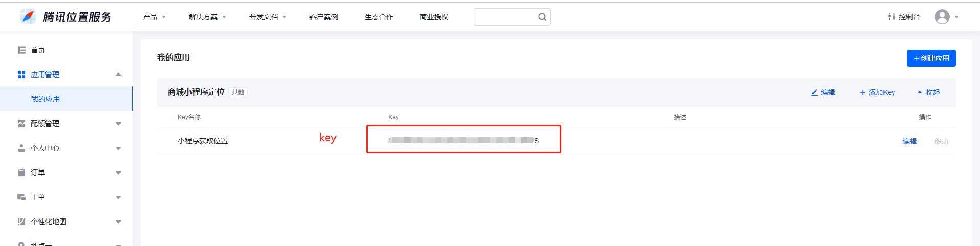Click the Tencent Location Service logo
This screenshot has width=980, height=246.
(66, 17)
